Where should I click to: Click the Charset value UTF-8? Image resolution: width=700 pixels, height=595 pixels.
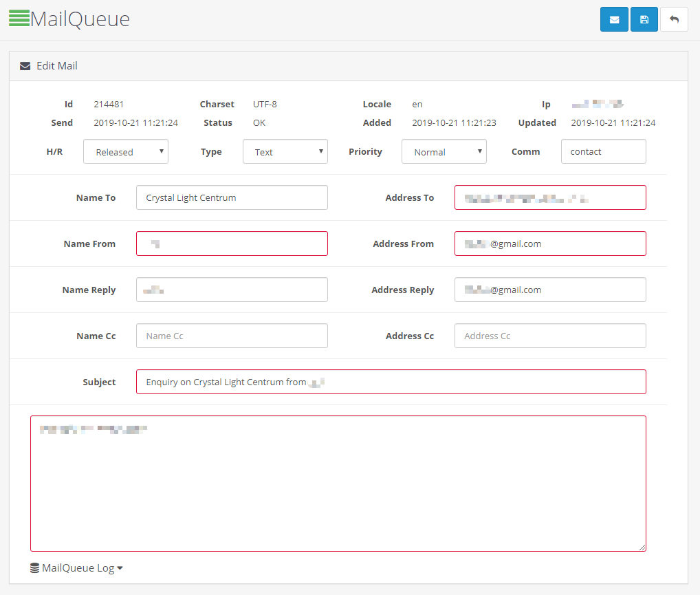(x=265, y=104)
